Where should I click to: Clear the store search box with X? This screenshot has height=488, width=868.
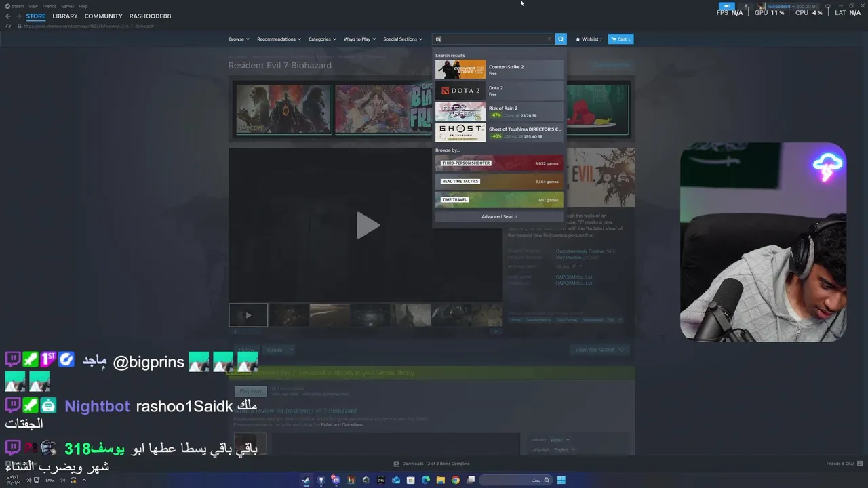(549, 39)
